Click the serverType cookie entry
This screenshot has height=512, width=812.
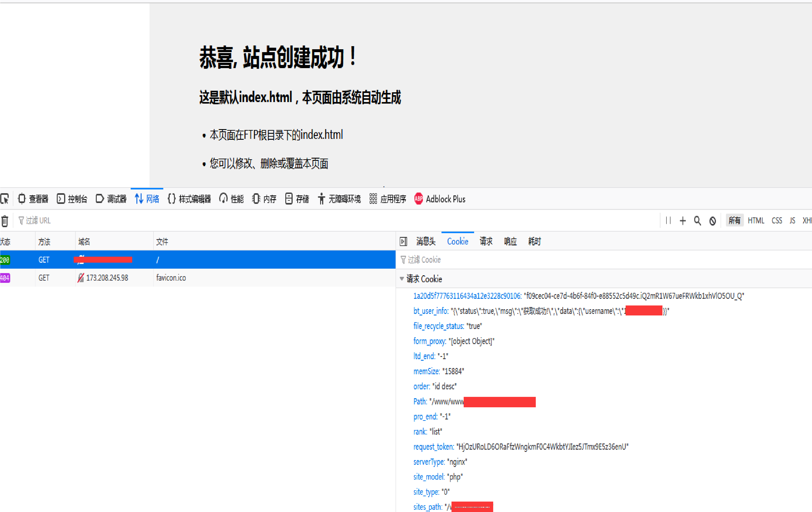pos(440,462)
